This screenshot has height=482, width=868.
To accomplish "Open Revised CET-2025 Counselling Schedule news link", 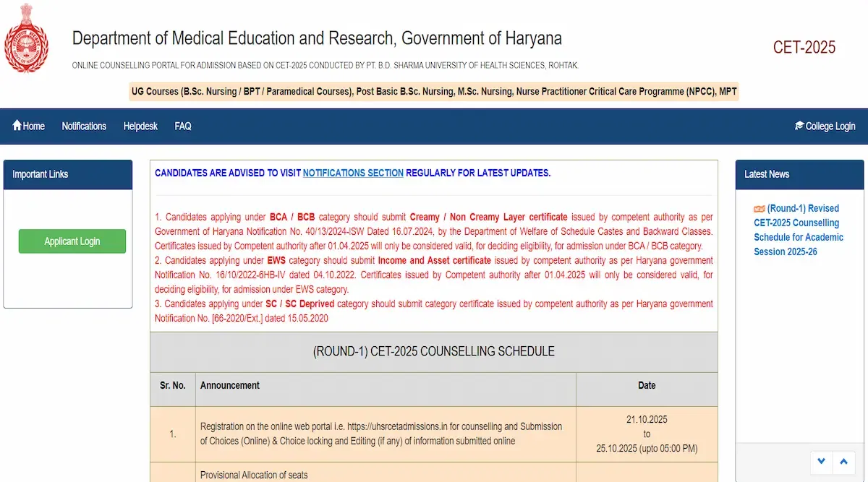I will (799, 230).
